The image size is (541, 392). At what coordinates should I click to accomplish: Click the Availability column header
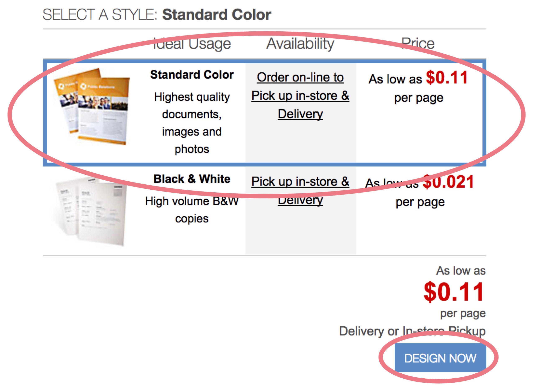[300, 44]
